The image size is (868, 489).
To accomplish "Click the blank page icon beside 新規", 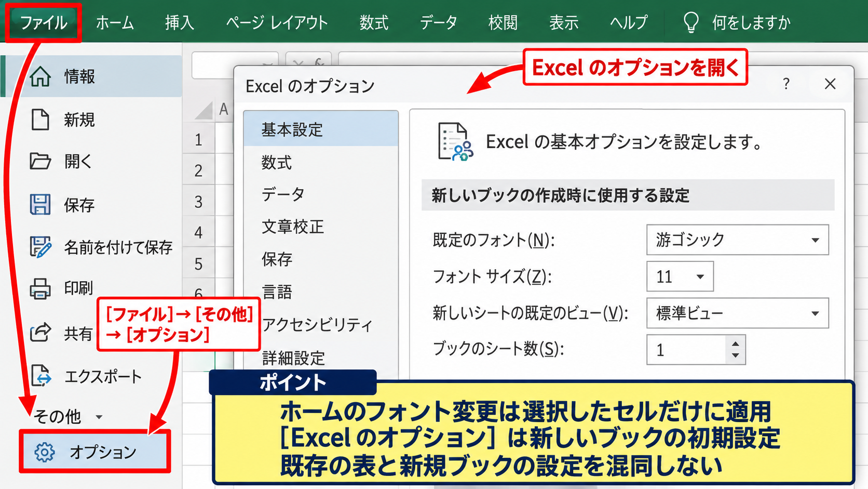I will pyautogui.click(x=40, y=120).
